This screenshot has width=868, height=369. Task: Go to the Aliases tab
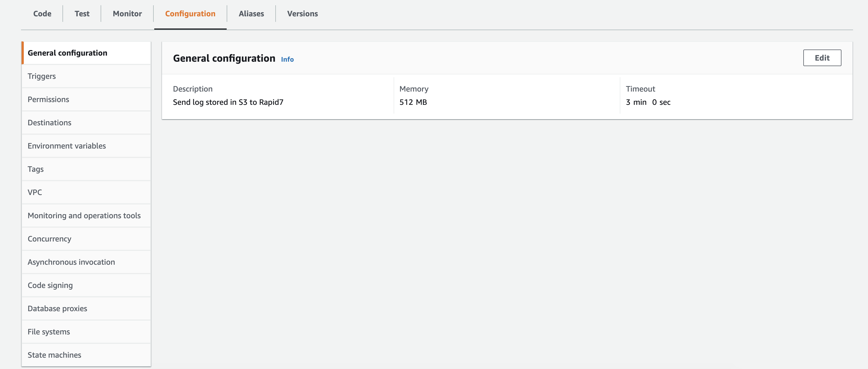251,14
